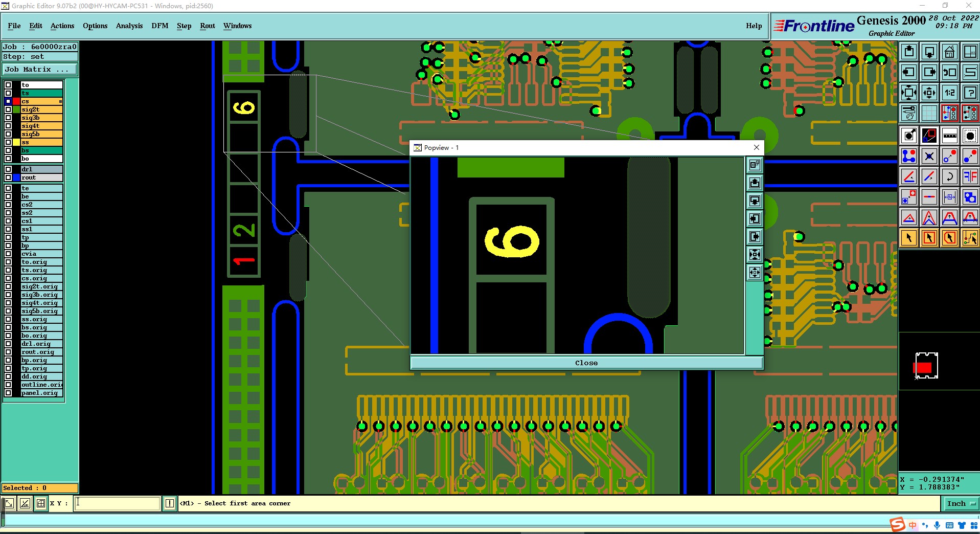980x534 pixels.
Task: Click the X Y coordinate input field
Action: [117, 503]
